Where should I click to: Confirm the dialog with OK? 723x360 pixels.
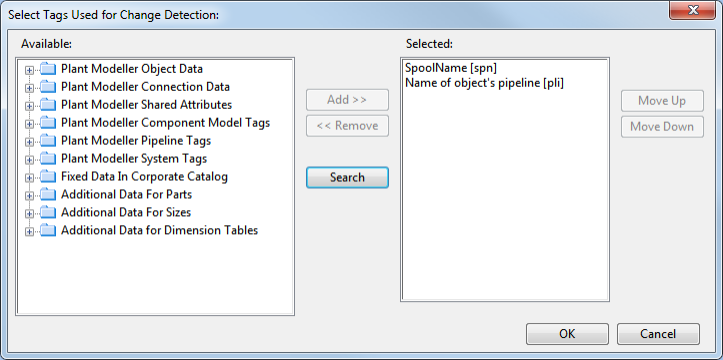(567, 334)
